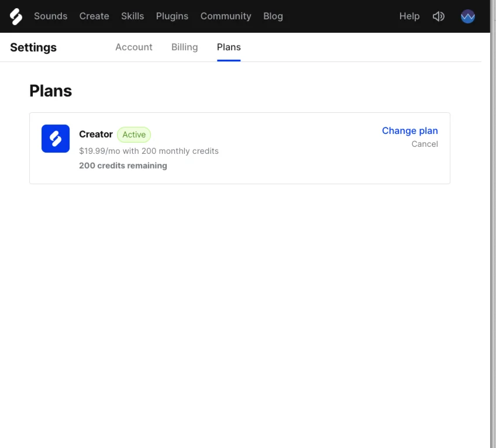Open the Blog link
The image size is (496, 448).
pyautogui.click(x=273, y=16)
